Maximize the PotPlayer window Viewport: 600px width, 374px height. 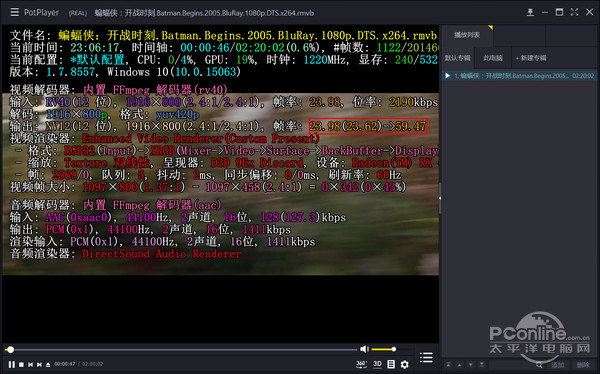[559, 12]
